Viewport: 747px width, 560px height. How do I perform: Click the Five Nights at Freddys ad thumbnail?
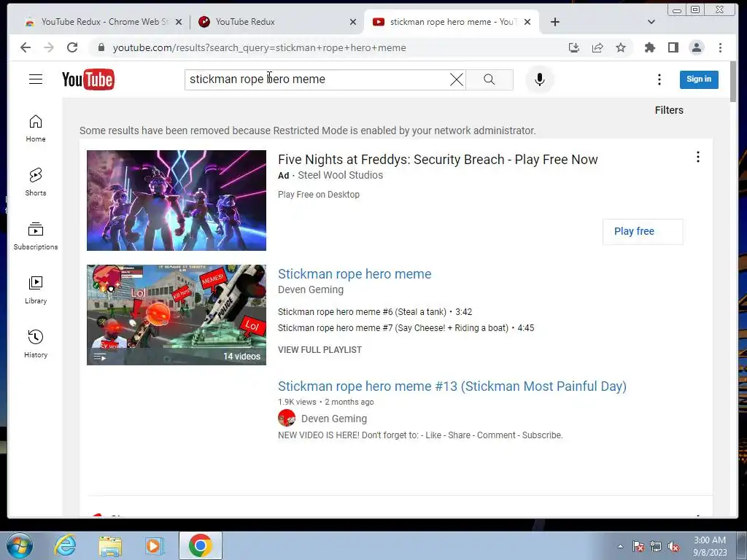point(177,201)
